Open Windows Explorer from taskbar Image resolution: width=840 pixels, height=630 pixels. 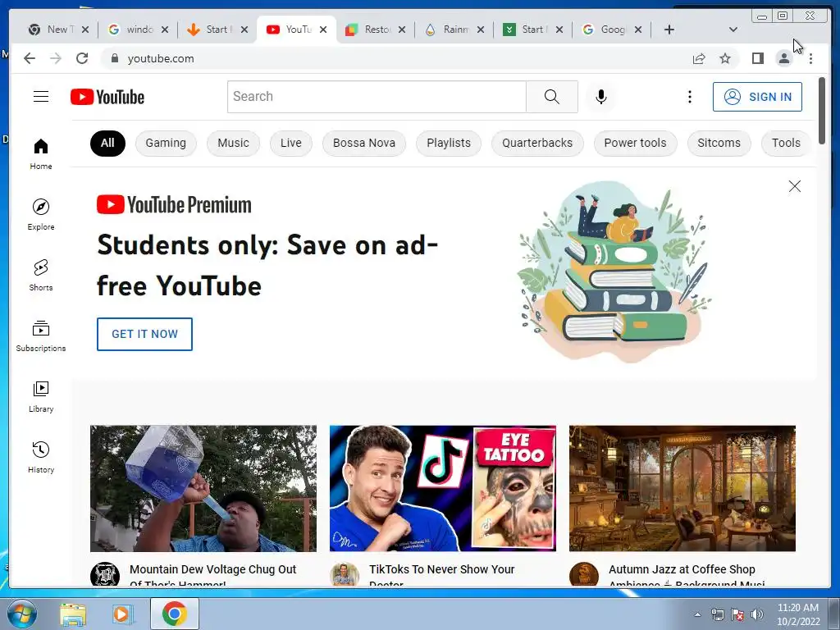tap(73, 614)
